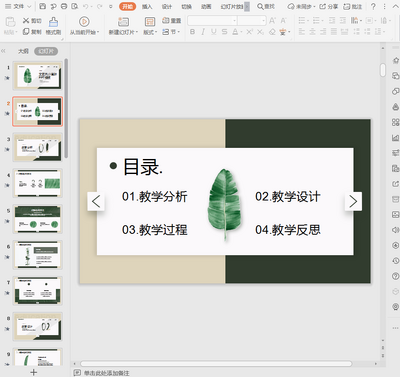Image resolution: width=400 pixels, height=377 pixels.
Task: Open print preview icon
Action: [x=75, y=6]
